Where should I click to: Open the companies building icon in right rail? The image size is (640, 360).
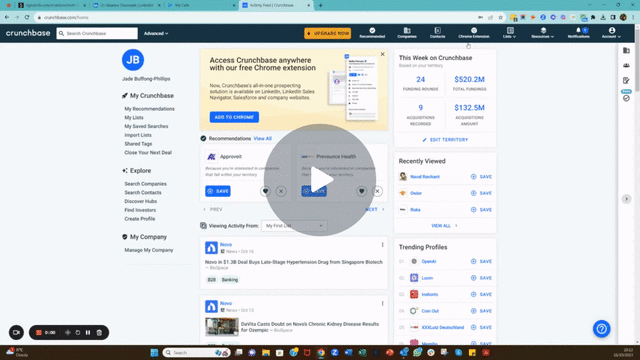[627, 51]
